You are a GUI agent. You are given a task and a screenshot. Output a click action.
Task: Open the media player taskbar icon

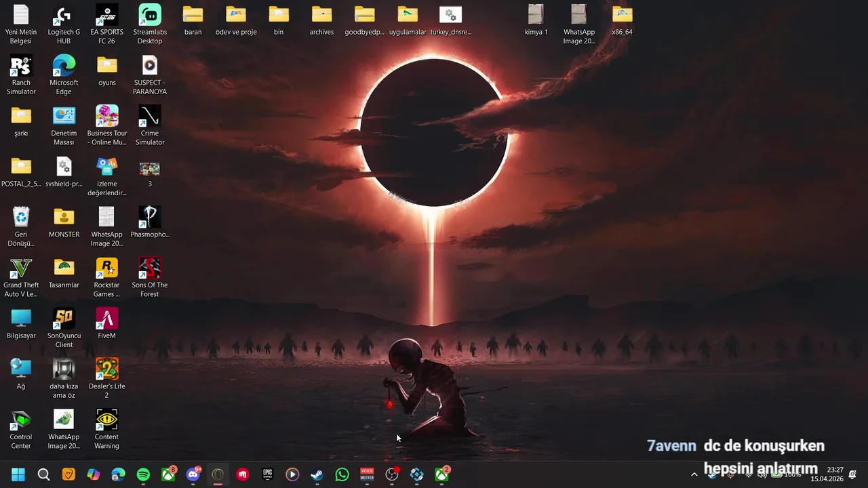(292, 474)
